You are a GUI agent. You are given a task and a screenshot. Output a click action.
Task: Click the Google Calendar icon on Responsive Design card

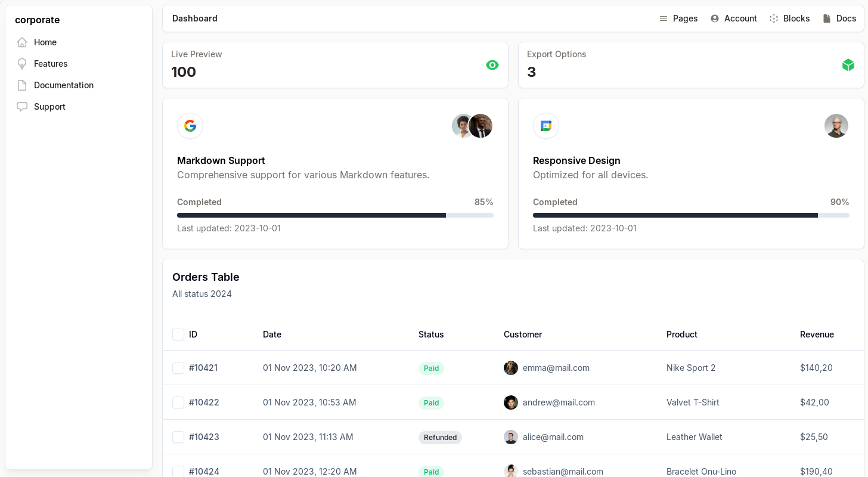pyautogui.click(x=546, y=126)
